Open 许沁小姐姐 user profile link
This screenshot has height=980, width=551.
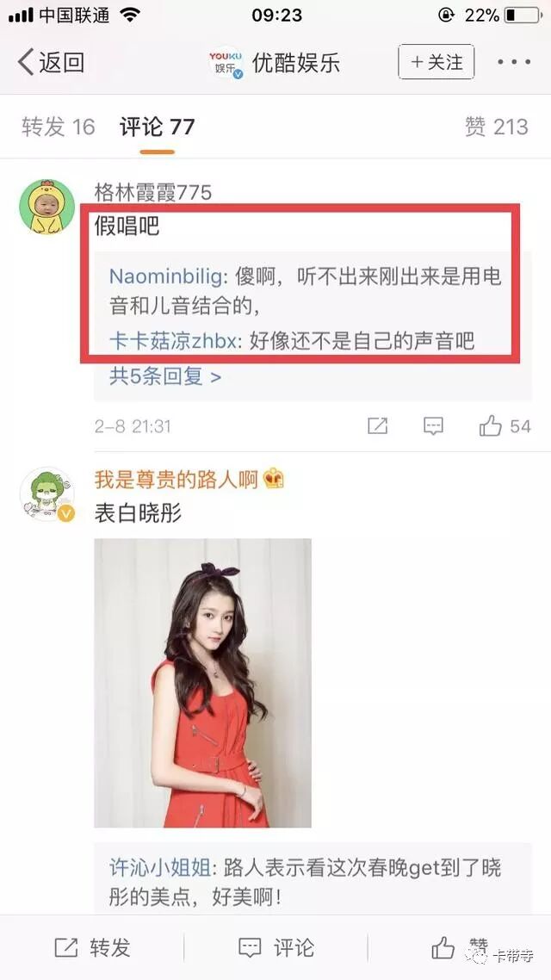[160, 867]
